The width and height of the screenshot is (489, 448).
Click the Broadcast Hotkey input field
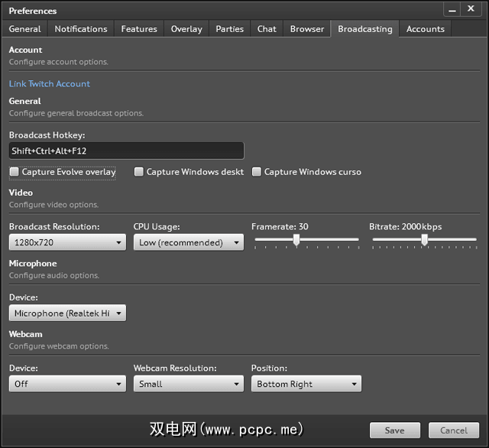click(126, 151)
